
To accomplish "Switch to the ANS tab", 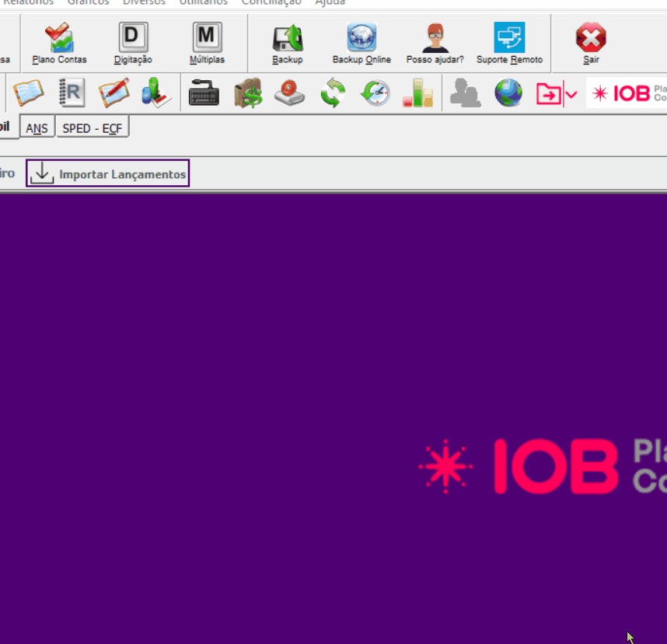I will (x=37, y=128).
